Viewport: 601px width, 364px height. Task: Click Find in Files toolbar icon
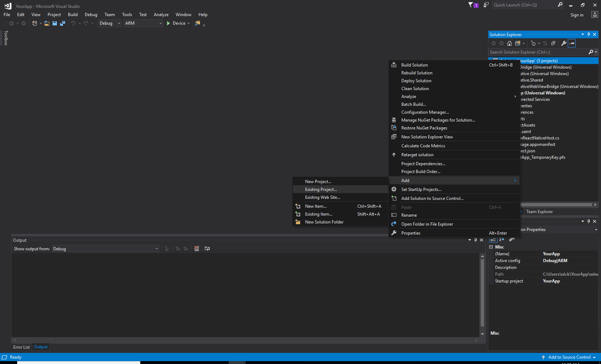click(197, 23)
